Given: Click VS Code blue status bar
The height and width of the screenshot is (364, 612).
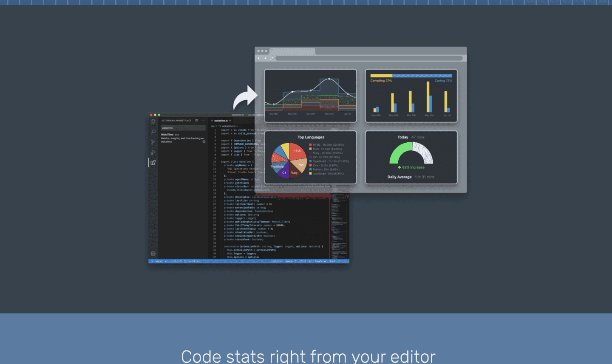Looking at the screenshot, I should coord(249,261).
